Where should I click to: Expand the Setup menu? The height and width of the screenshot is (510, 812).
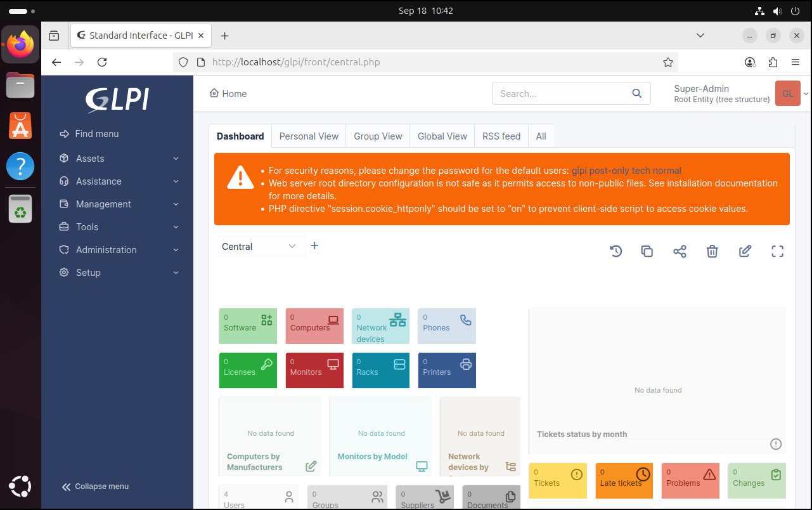coord(117,273)
